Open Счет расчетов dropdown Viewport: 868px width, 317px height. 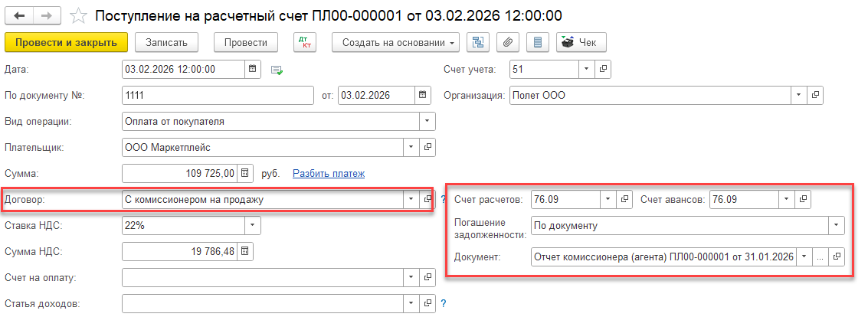608,200
